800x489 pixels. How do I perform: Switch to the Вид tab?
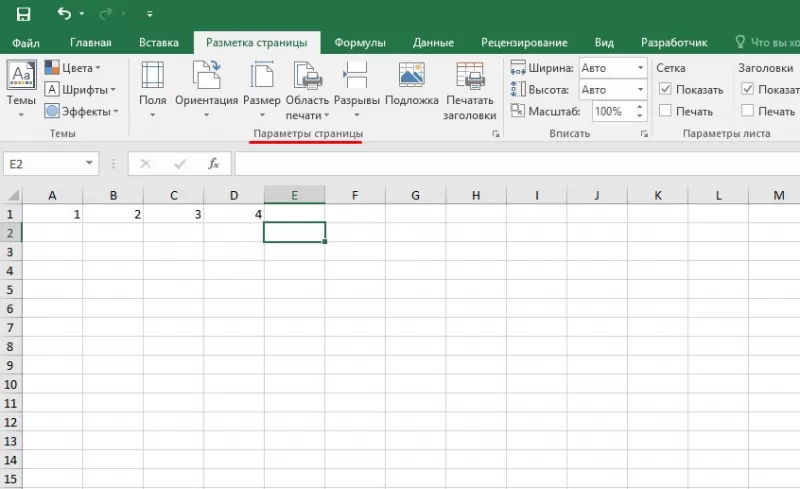click(x=604, y=43)
